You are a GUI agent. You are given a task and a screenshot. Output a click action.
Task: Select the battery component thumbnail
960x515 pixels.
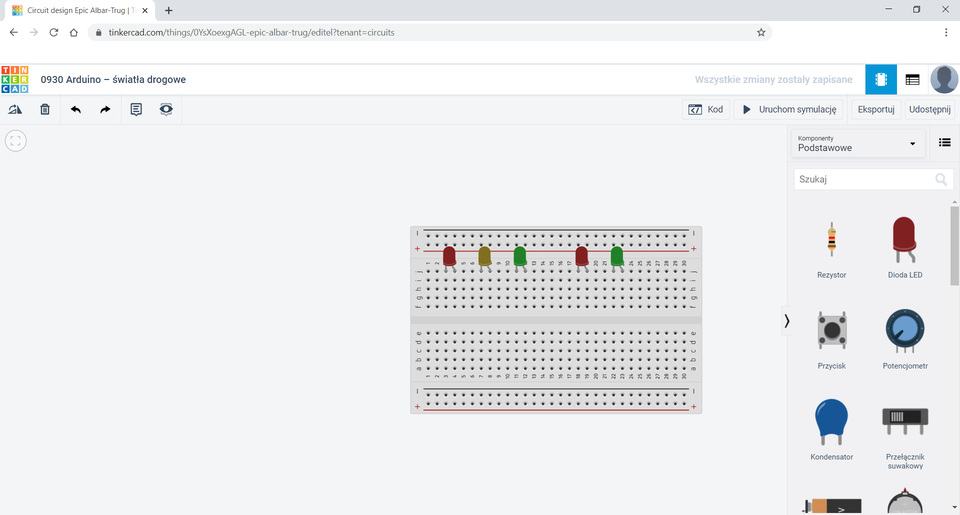point(831,505)
